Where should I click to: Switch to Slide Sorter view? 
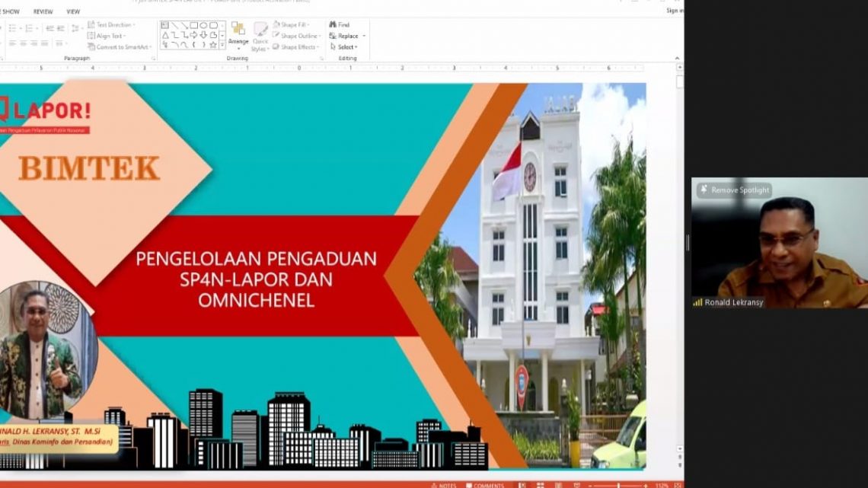540,485
